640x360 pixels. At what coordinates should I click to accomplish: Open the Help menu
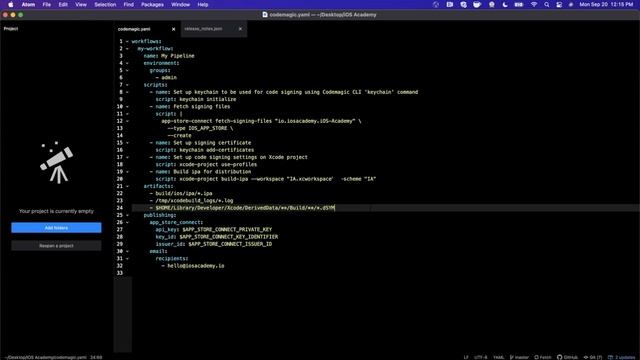tap(203, 4)
